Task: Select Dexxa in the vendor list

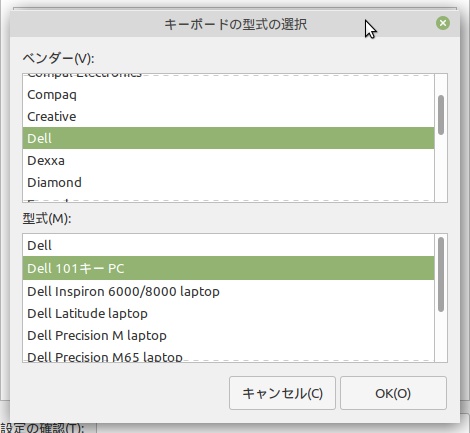Action: pyautogui.click(x=228, y=160)
